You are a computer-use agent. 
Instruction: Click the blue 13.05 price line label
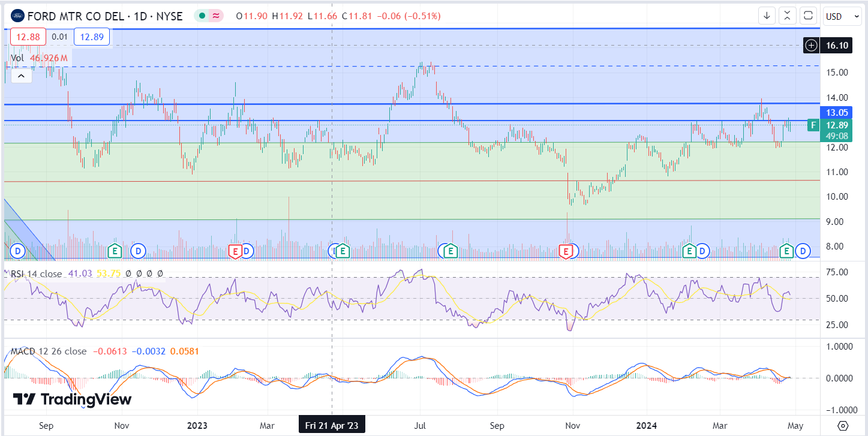(x=836, y=112)
